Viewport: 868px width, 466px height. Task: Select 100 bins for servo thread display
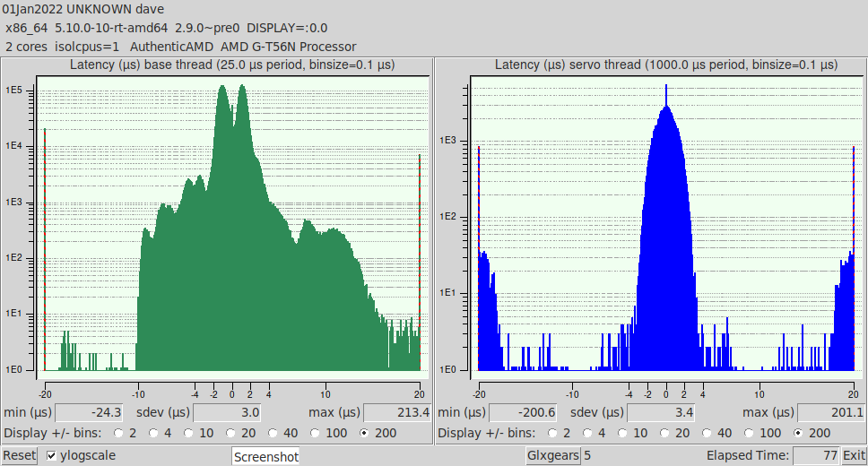pyautogui.click(x=749, y=433)
